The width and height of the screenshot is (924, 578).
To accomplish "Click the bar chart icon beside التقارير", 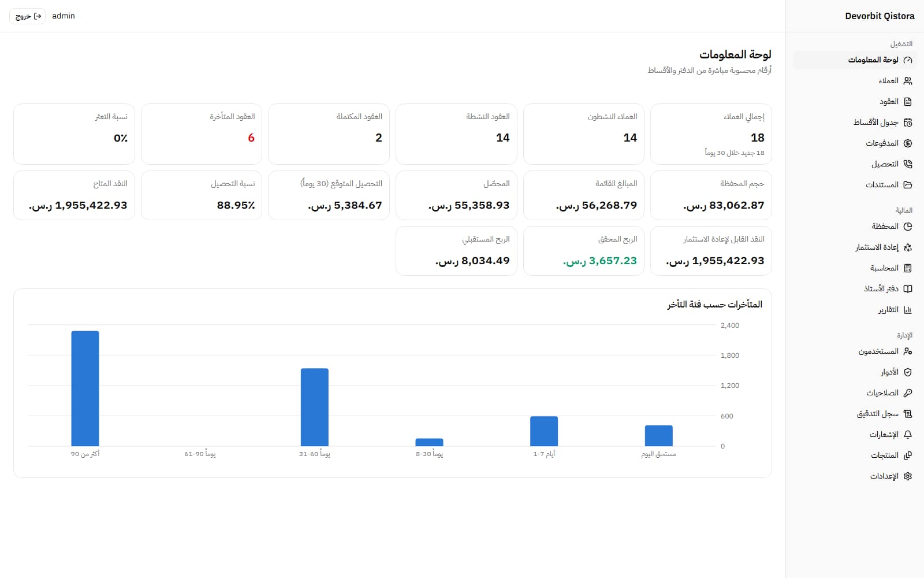I will (908, 310).
